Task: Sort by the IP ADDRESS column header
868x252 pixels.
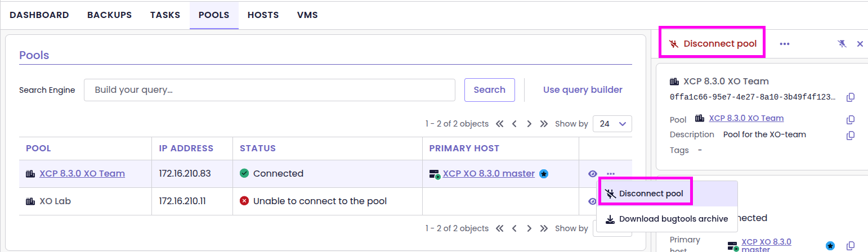Action: (186, 148)
